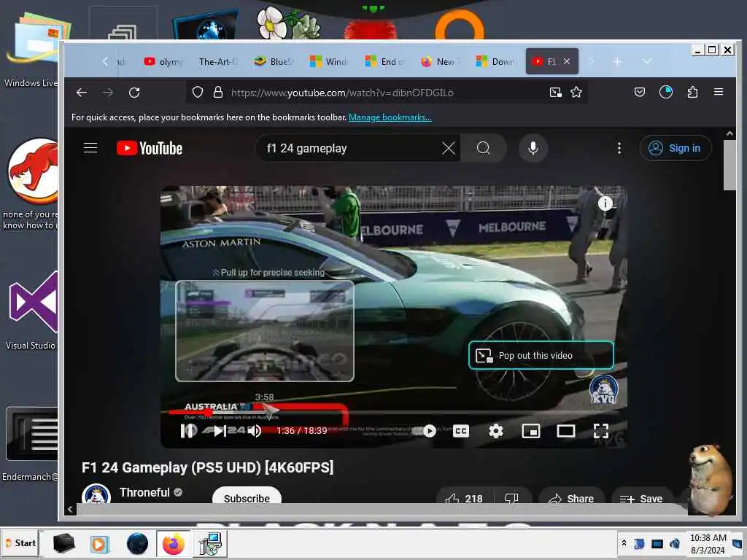Go to YouTube home logo
Image resolution: width=747 pixels, height=560 pixels.
click(150, 148)
